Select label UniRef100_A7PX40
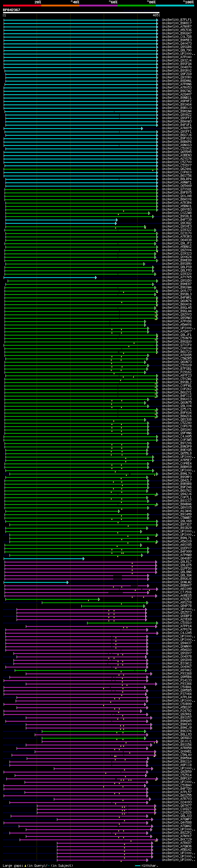 click(x=176, y=57)
